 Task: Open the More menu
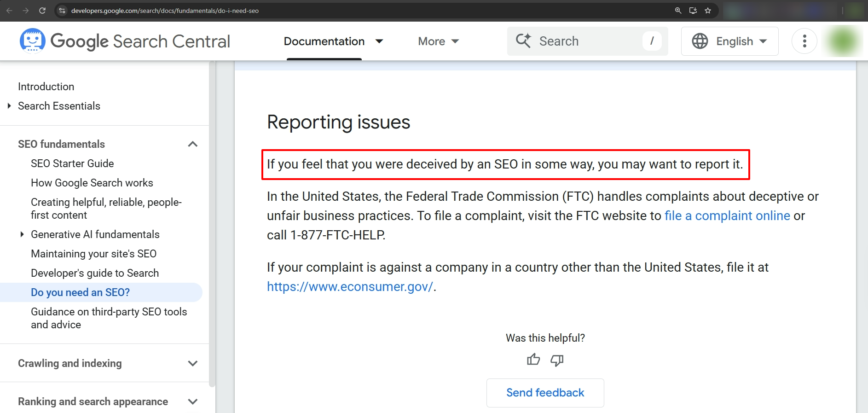(x=438, y=41)
